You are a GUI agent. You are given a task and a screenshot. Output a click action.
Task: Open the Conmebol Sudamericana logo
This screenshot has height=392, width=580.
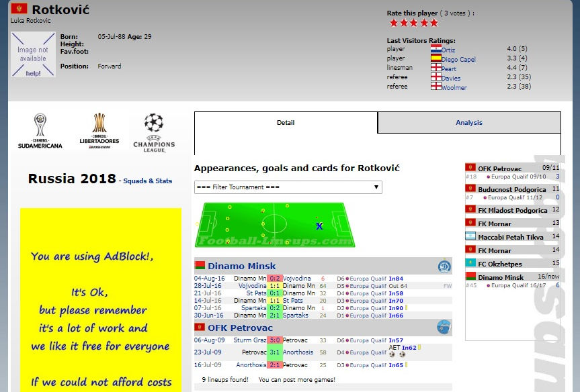pos(40,131)
